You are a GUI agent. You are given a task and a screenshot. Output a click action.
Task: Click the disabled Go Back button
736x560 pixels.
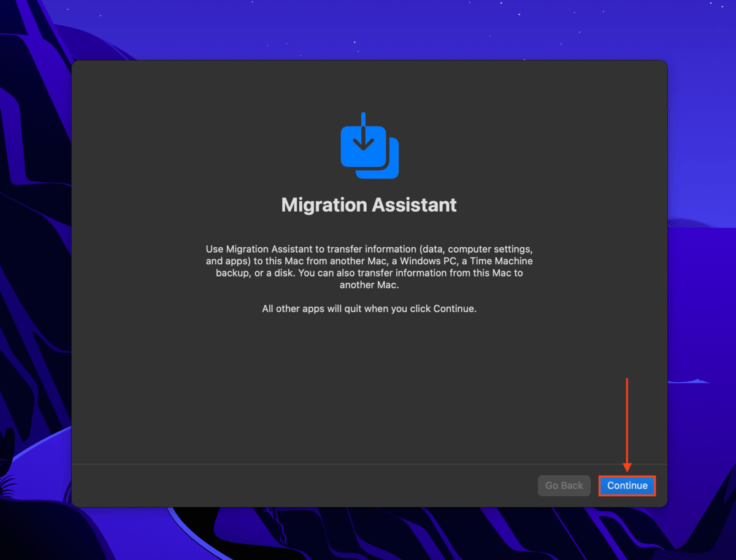pyautogui.click(x=564, y=485)
